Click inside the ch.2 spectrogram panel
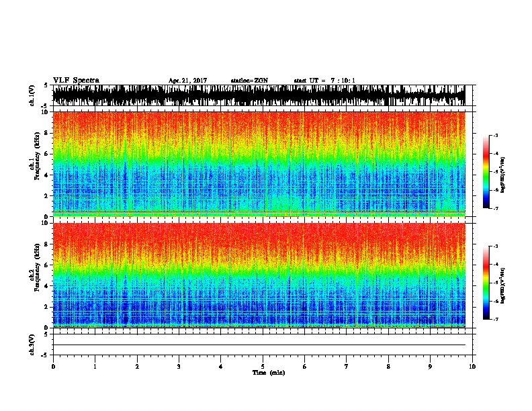The width and height of the screenshot is (532, 411). [259, 275]
